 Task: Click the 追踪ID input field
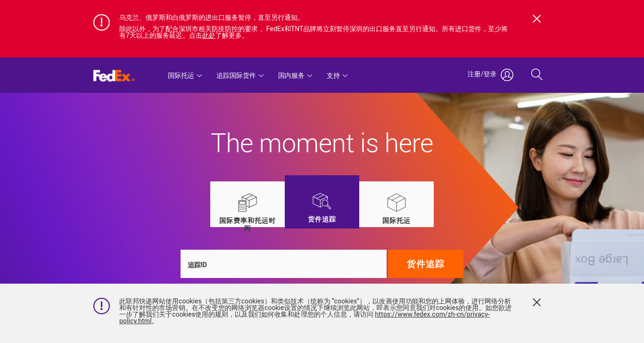click(x=283, y=264)
